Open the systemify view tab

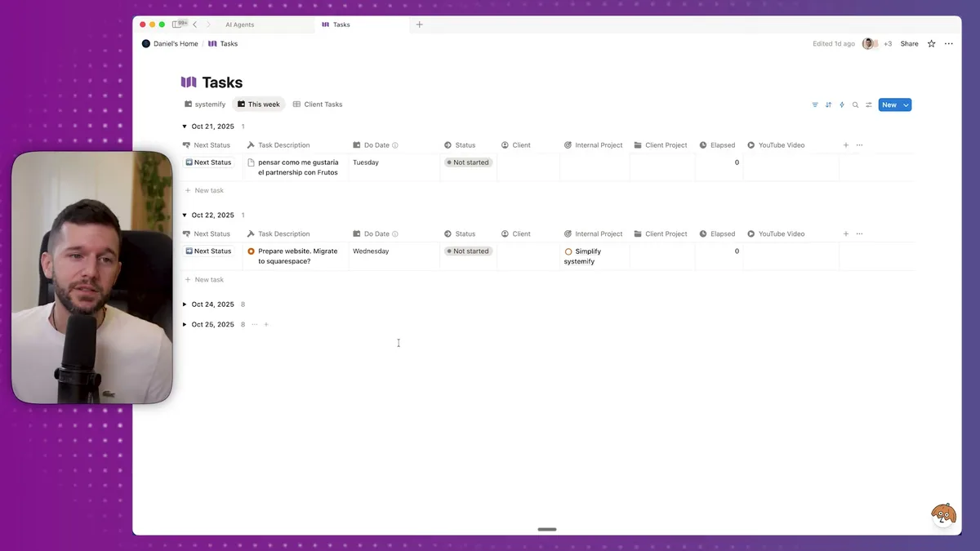click(203, 104)
